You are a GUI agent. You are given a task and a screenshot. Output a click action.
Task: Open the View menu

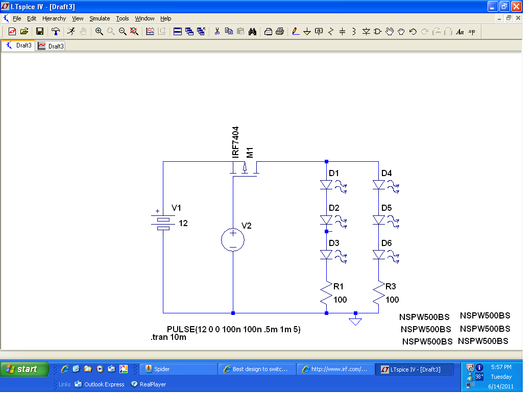tap(78, 18)
